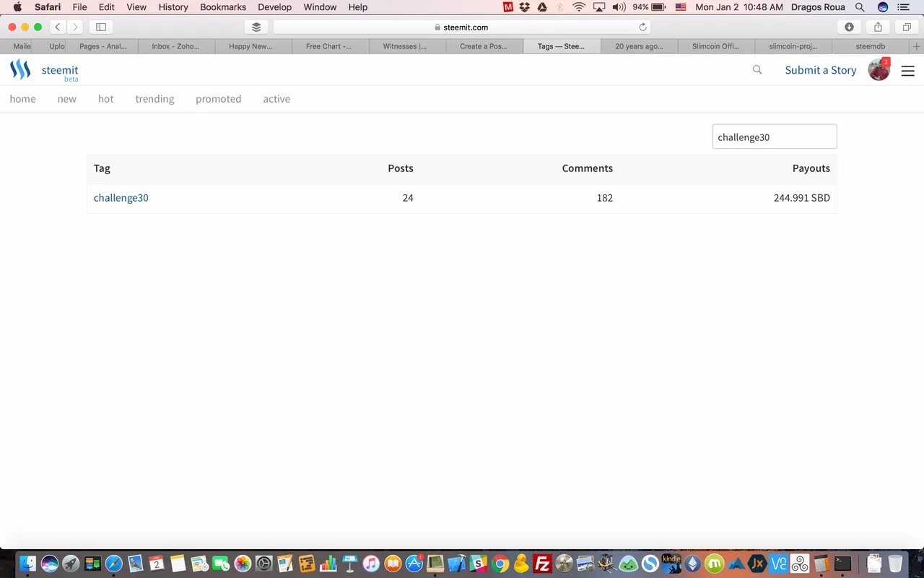Screen dimensions: 924x578
Task: Click the Posts column header
Action: [x=401, y=168]
